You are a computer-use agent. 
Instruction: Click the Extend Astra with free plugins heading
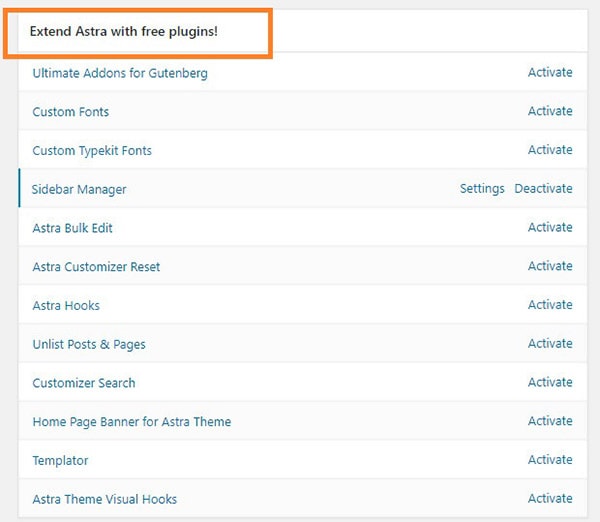124,32
